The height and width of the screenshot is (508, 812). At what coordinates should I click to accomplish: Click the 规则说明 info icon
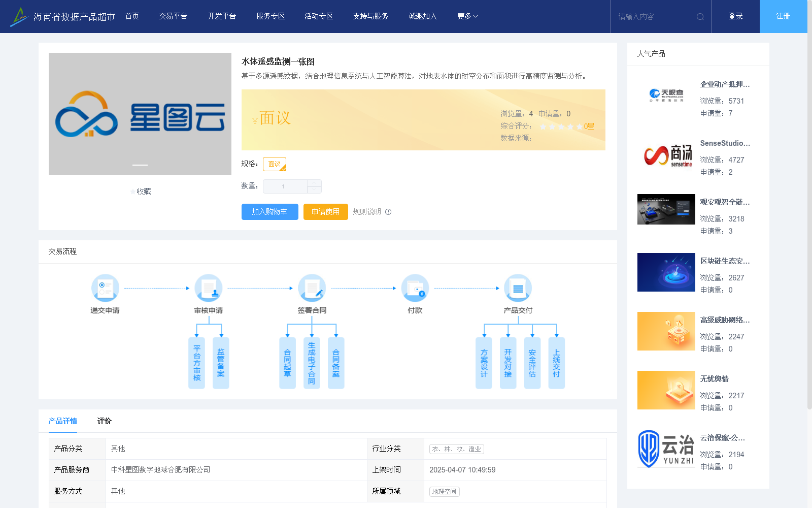pyautogui.click(x=388, y=212)
